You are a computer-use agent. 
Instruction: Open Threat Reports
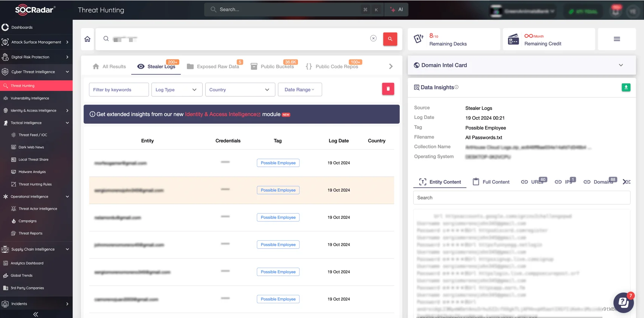click(30, 234)
